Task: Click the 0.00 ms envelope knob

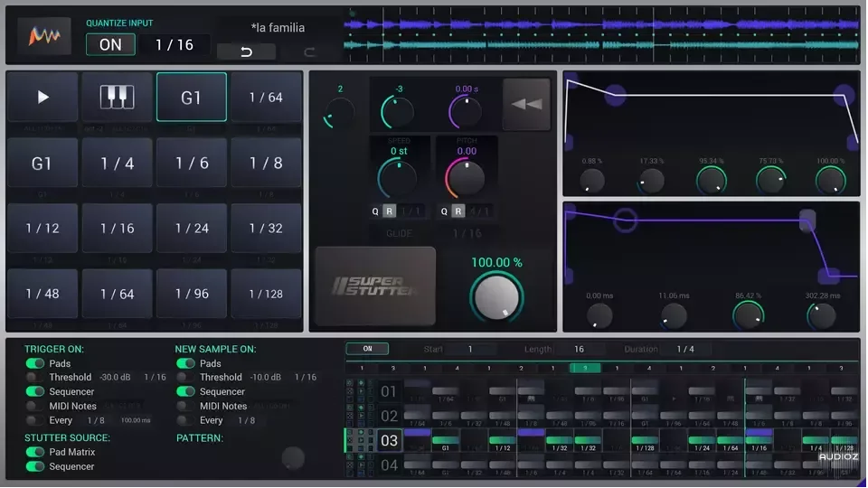Action: (x=599, y=316)
